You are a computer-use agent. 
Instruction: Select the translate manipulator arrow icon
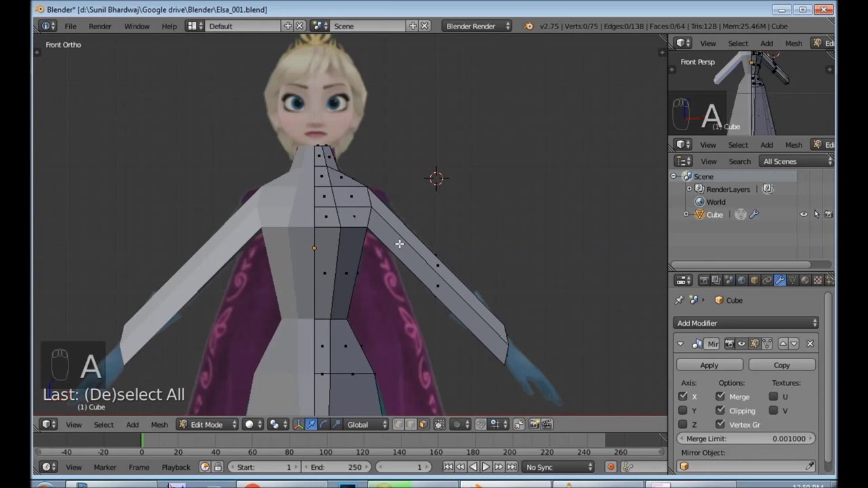click(x=311, y=424)
